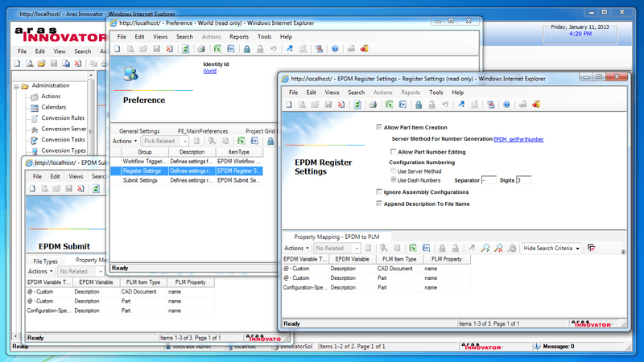
Task: Open Conversion Rules in Administration tree
Action: tap(63, 117)
